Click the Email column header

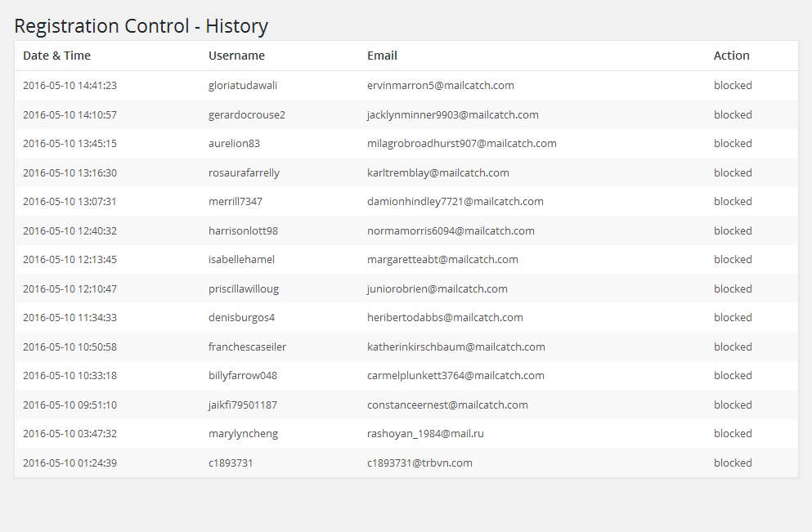click(x=382, y=56)
